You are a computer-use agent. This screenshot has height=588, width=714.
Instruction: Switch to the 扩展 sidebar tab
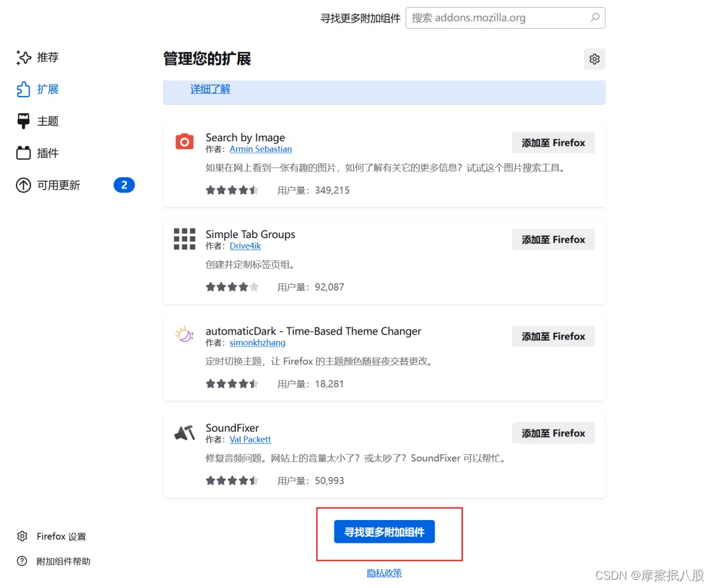pyautogui.click(x=48, y=90)
